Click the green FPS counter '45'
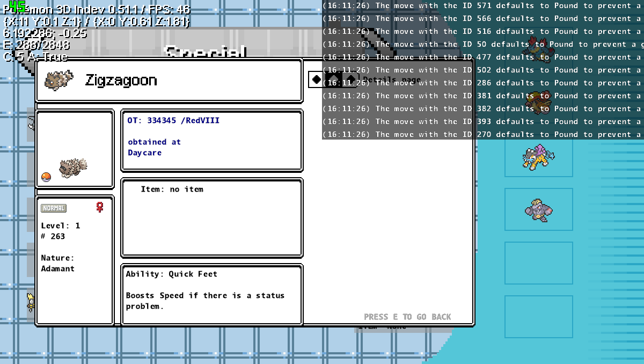The width and height of the screenshot is (644, 364). 18,6
